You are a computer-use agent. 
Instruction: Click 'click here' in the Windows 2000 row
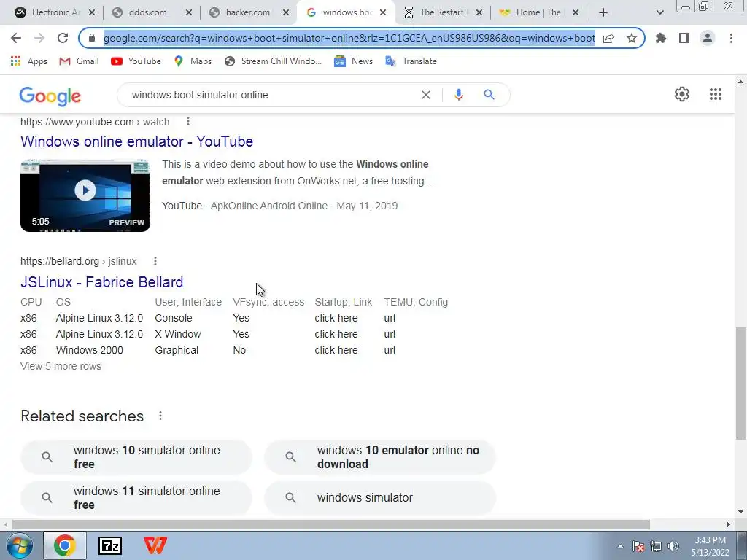pos(336,350)
